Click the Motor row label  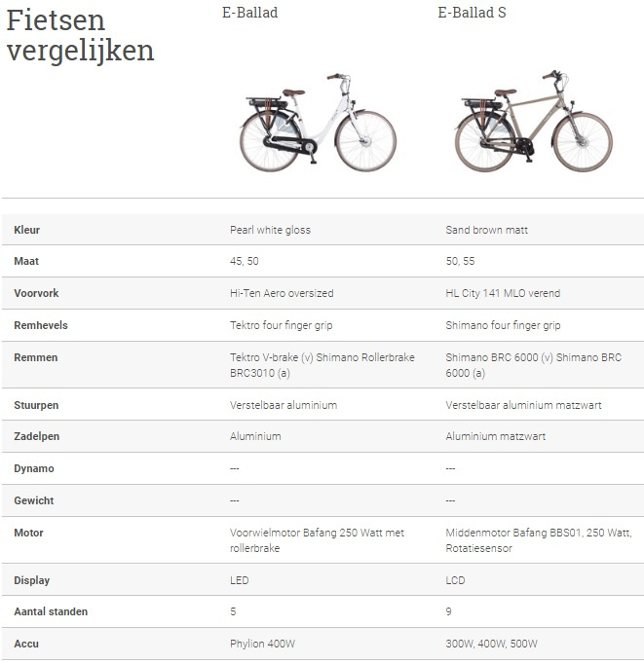[28, 533]
